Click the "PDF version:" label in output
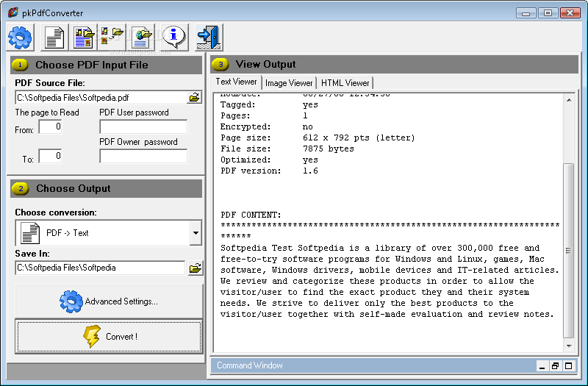588x386 pixels. 251,171
